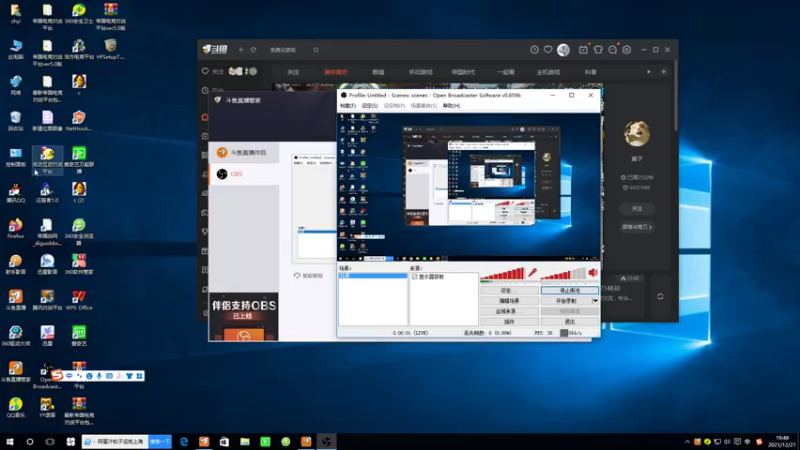
Task: Open the Douyu favorites heart icon
Action: point(547,49)
